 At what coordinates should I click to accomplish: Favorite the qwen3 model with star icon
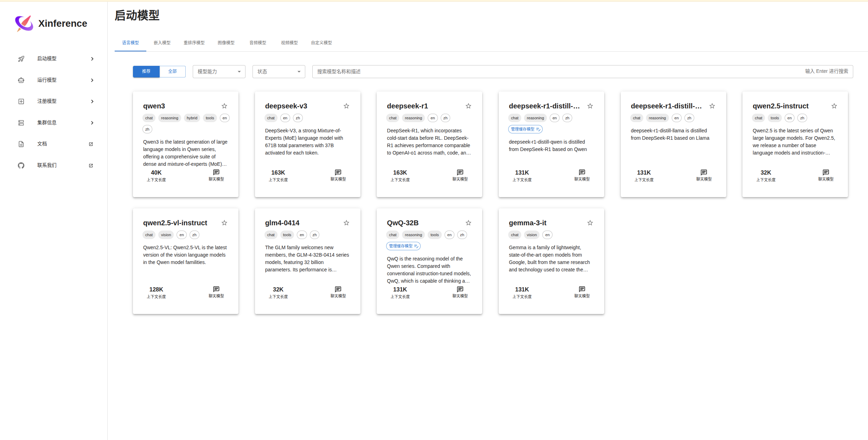[224, 106]
